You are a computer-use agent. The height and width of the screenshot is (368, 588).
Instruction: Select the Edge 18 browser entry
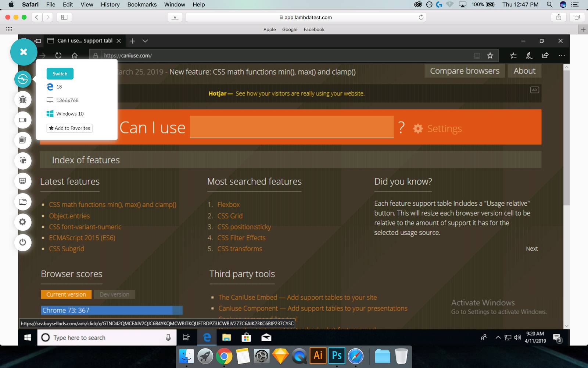[x=54, y=87]
